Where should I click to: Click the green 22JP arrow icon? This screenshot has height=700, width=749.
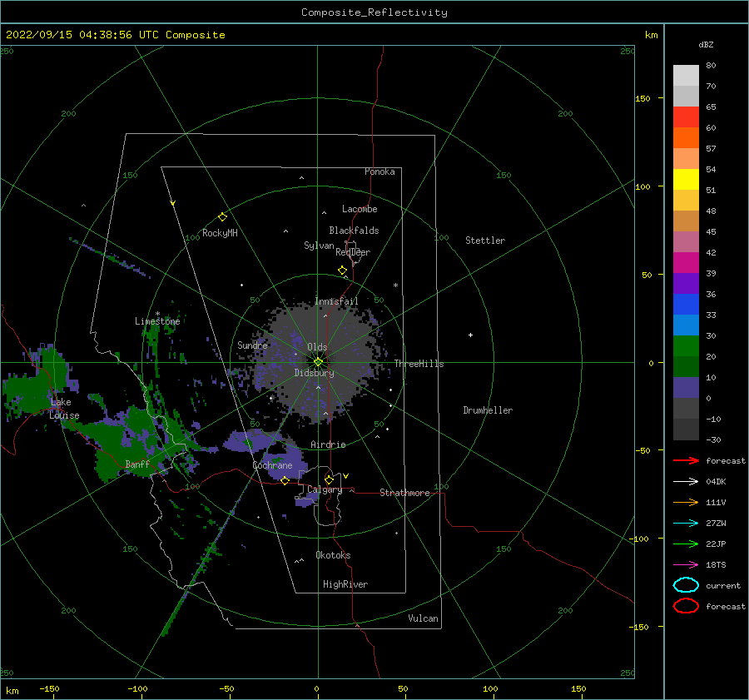pos(686,544)
